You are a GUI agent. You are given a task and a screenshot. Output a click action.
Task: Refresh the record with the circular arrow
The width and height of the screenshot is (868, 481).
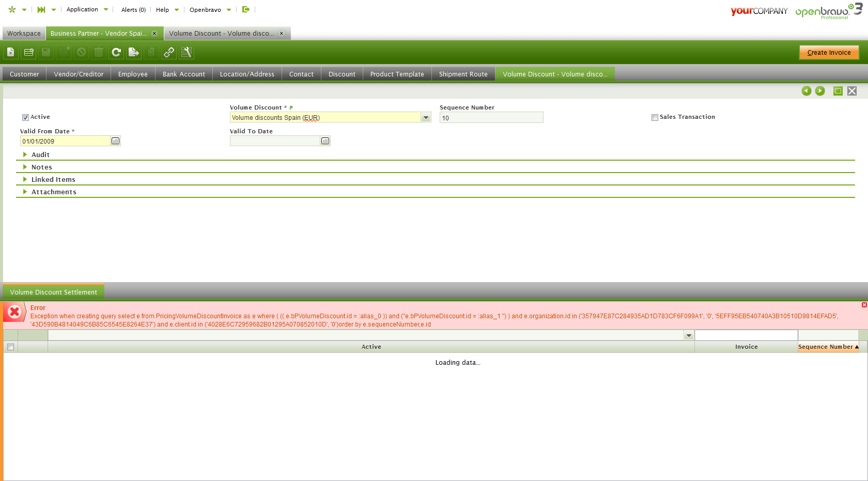click(x=116, y=52)
